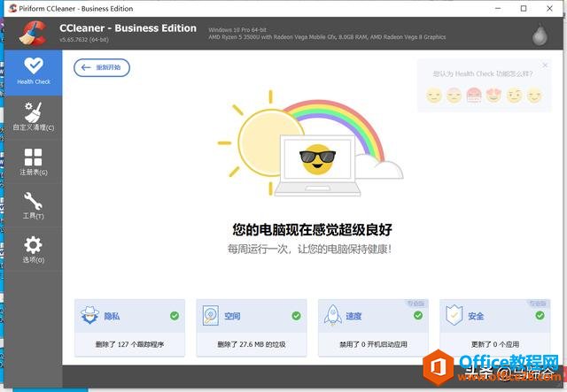Click the CCleaner logo in header
Viewport: 567px width, 392px height.
tap(34, 33)
